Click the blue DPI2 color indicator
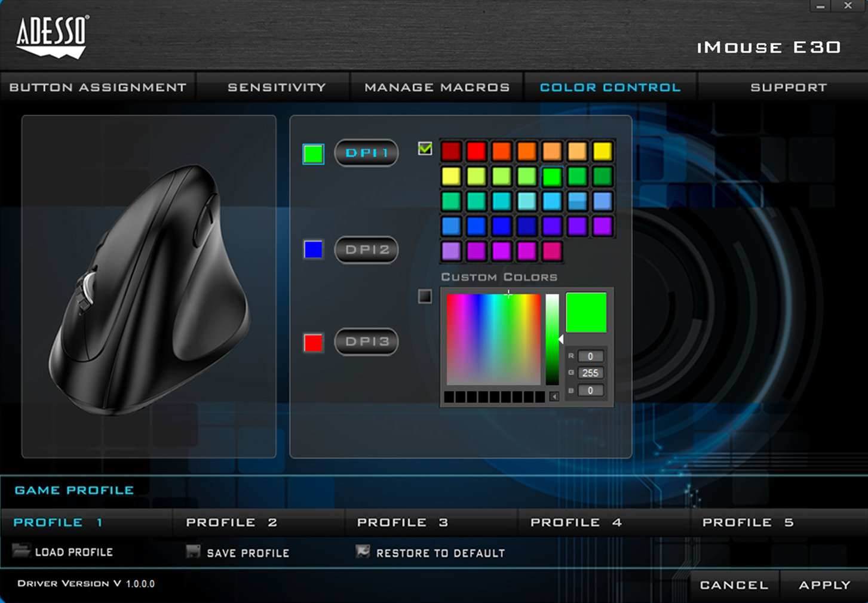This screenshot has height=603, width=868. (x=314, y=250)
